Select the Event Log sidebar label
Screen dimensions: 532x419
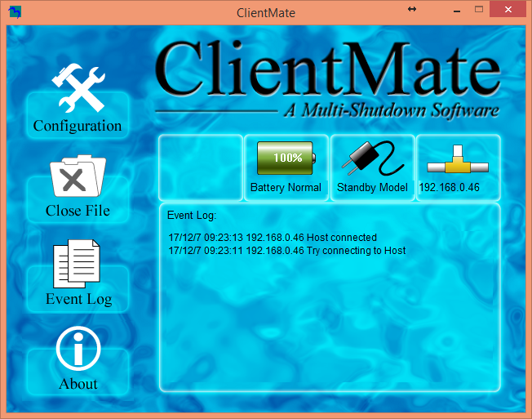tap(78, 300)
